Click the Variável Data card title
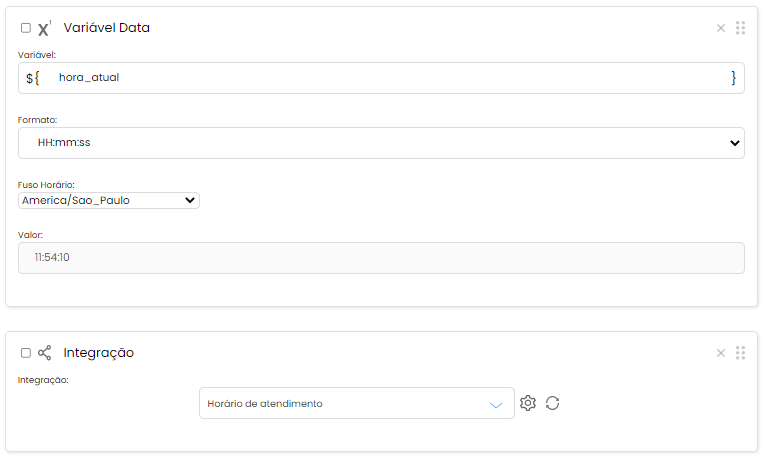This screenshot has width=765, height=460. 106,28
